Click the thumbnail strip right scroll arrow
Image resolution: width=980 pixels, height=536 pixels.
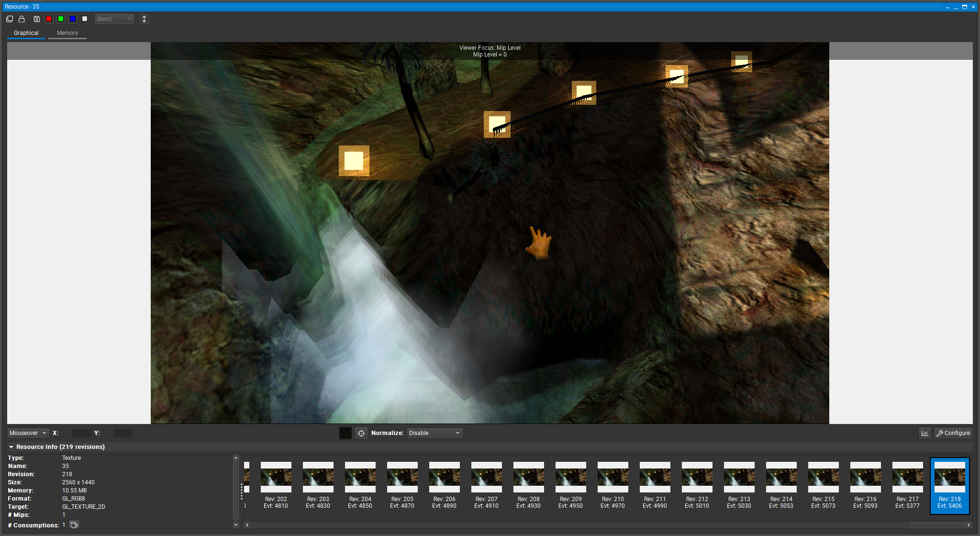click(x=969, y=525)
